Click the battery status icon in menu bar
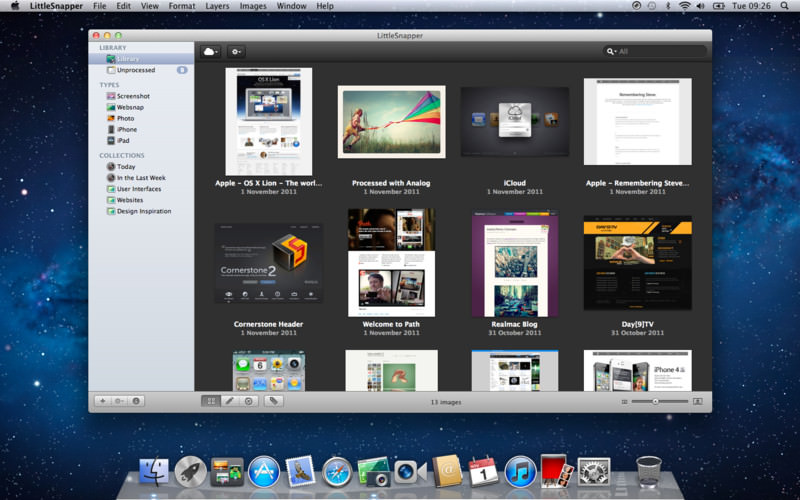This screenshot has width=800, height=500. [718, 6]
